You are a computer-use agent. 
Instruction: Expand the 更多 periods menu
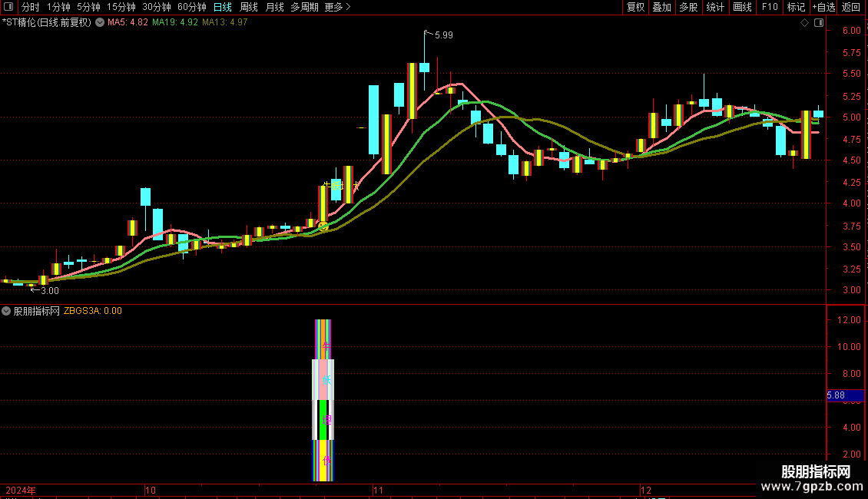click(x=338, y=7)
